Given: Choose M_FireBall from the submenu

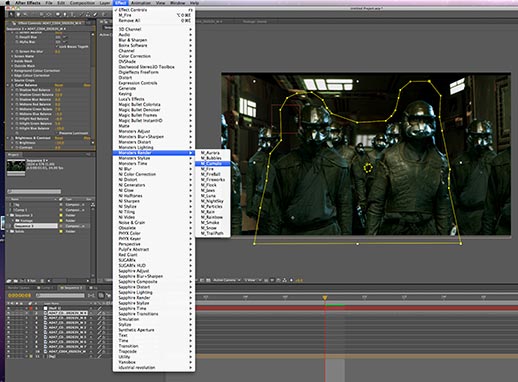Looking at the screenshot, I should [x=213, y=174].
